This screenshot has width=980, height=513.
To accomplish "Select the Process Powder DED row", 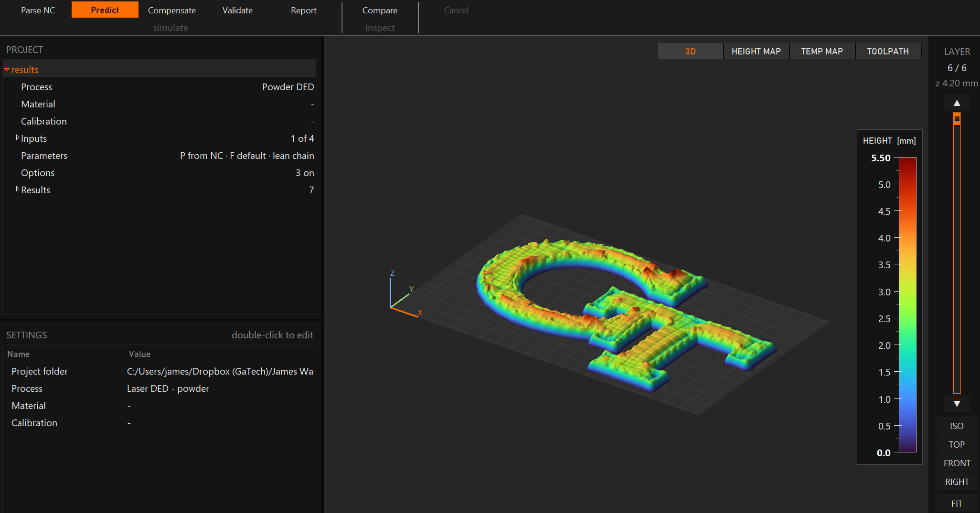I will click(x=160, y=87).
